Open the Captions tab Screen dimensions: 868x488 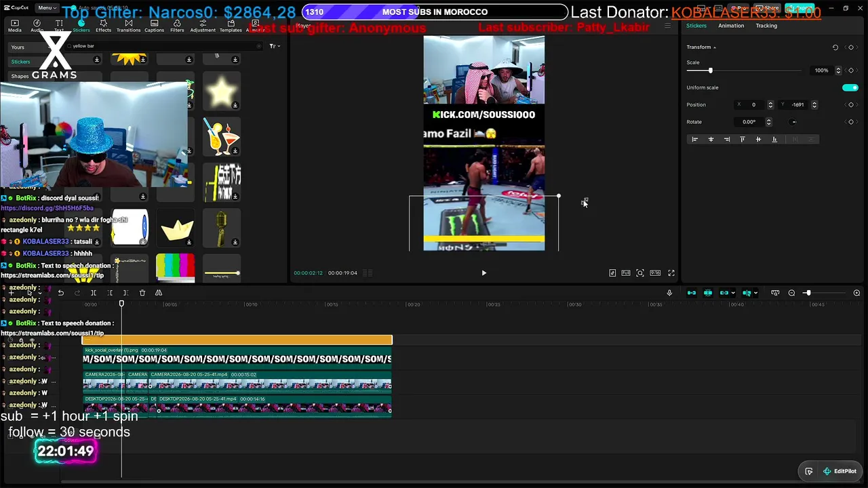point(154,26)
